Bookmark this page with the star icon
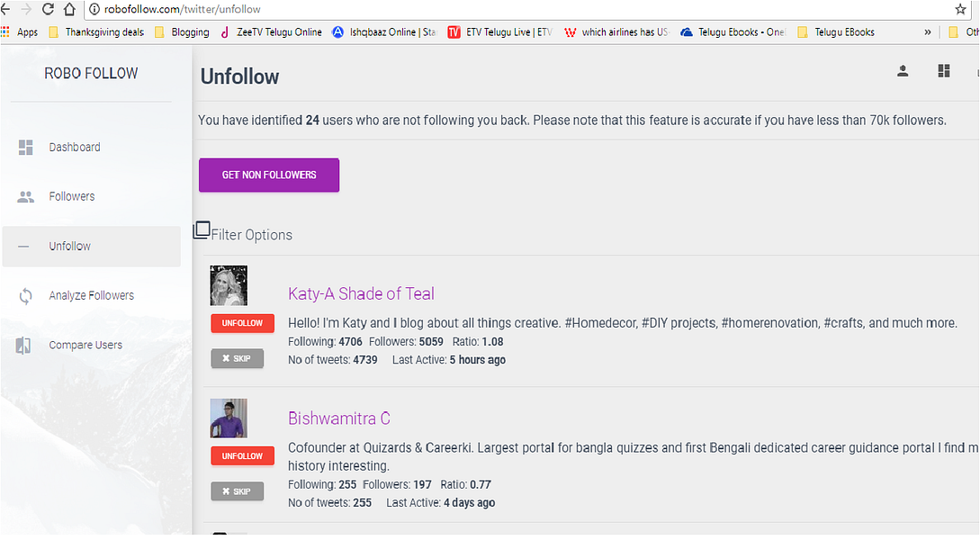 (960, 9)
